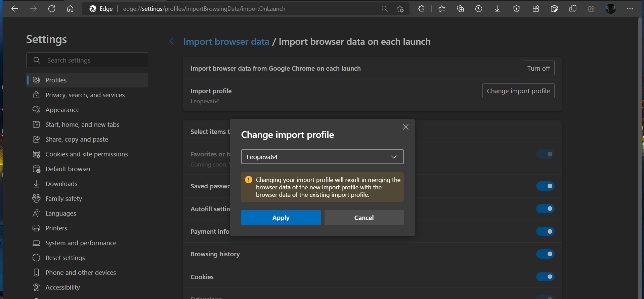Open the home page via house icon
644x299 pixels.
point(70,9)
